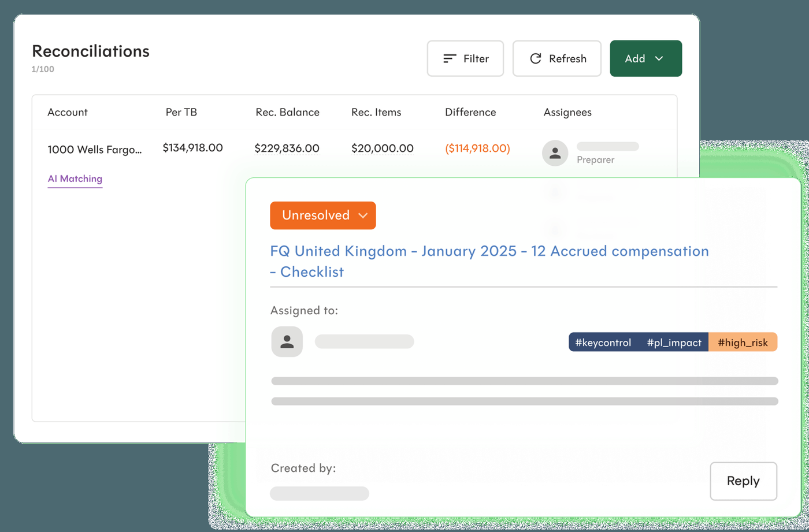Click the Preparer label

click(x=595, y=159)
